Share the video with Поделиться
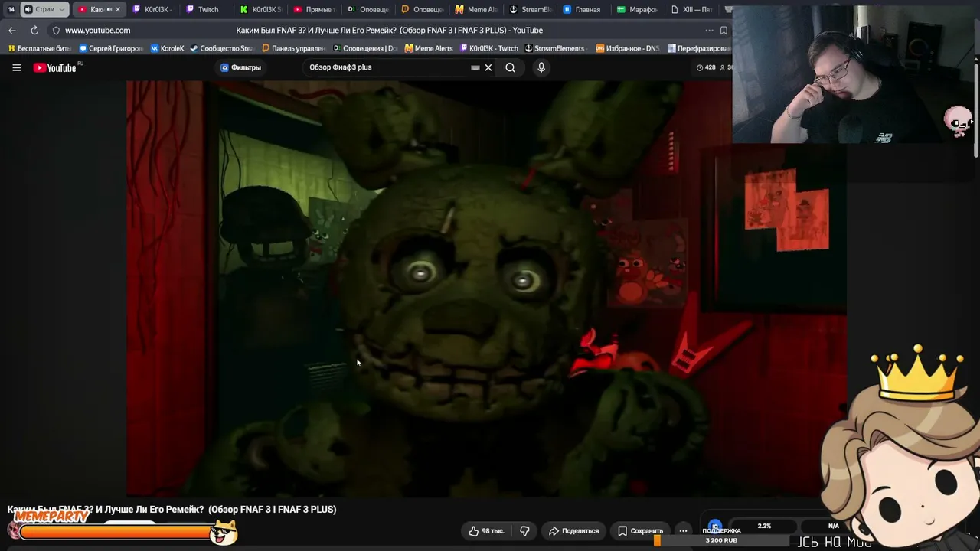Viewport: 980px width, 551px height. point(574,530)
